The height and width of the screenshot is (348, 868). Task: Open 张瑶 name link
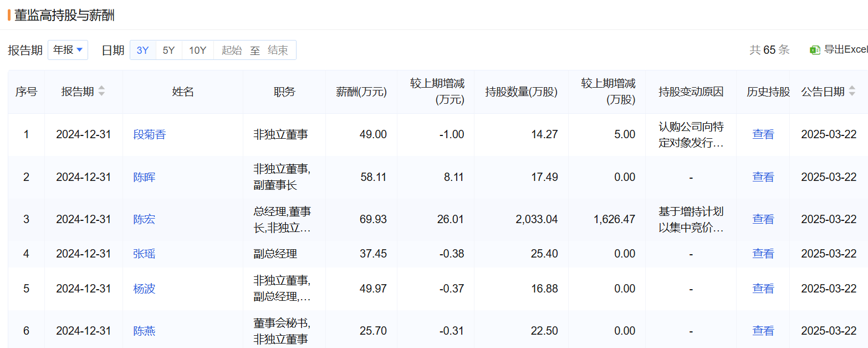144,254
